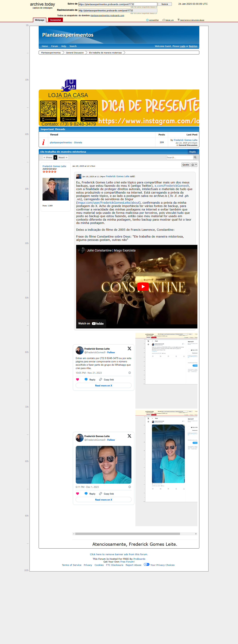Click scrollbar right arrow under post

[x=196, y=534]
